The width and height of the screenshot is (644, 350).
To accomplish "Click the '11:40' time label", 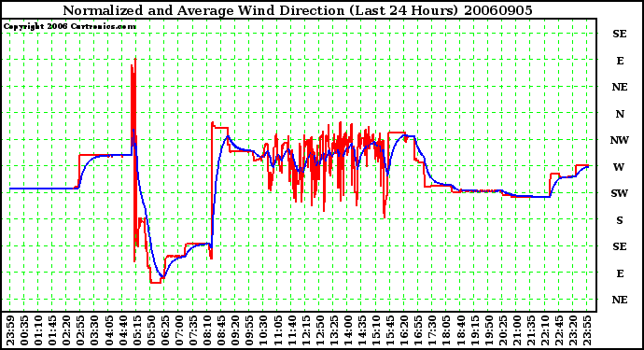I will [x=291, y=330].
